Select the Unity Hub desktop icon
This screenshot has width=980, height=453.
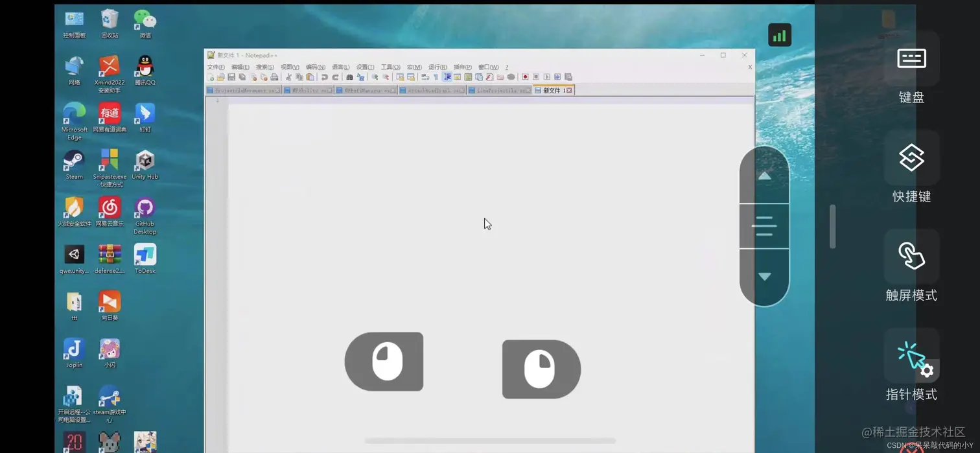145,165
